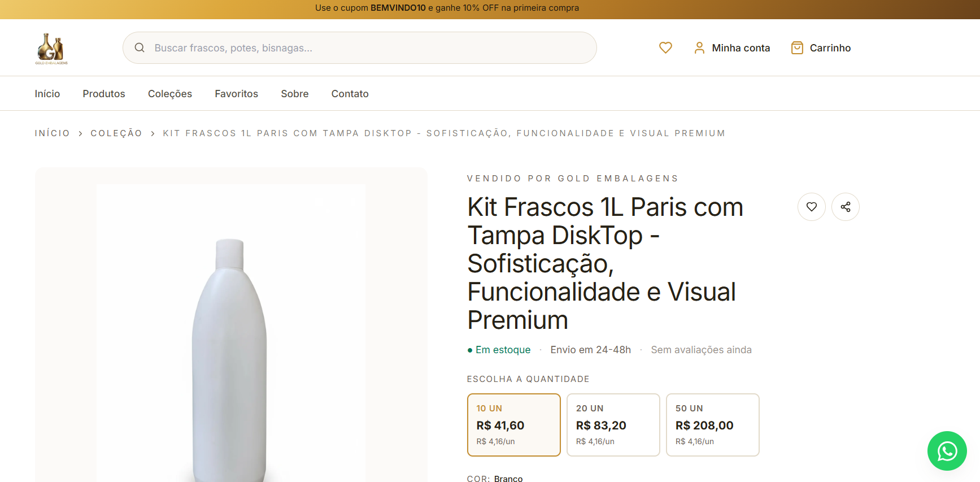The image size is (980, 482).
Task: Select the 50 UN quantity option
Action: (x=713, y=425)
